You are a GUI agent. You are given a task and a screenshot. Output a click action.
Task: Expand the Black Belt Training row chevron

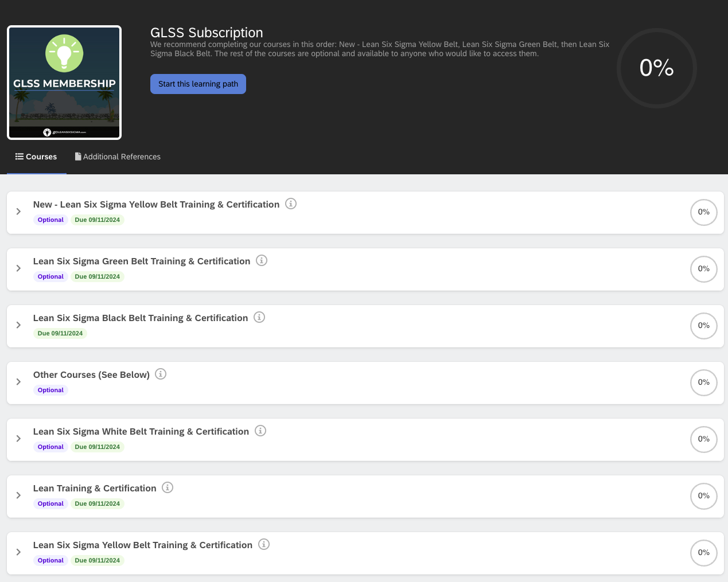coord(18,325)
